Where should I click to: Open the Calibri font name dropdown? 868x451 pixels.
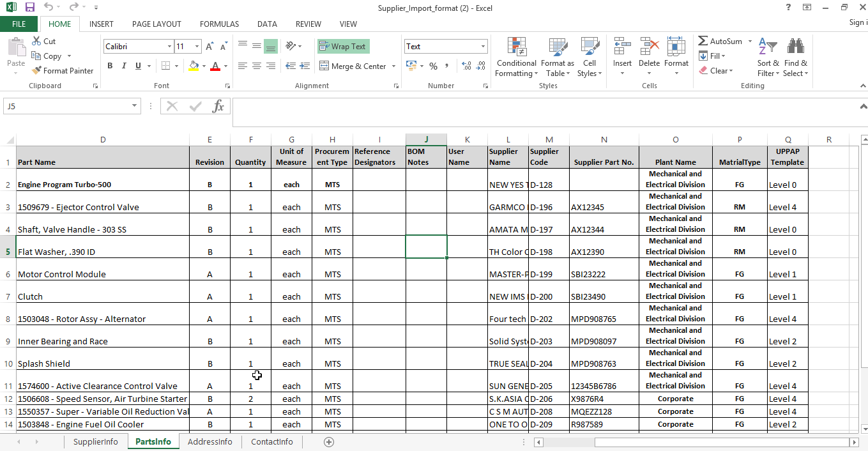pyautogui.click(x=169, y=47)
